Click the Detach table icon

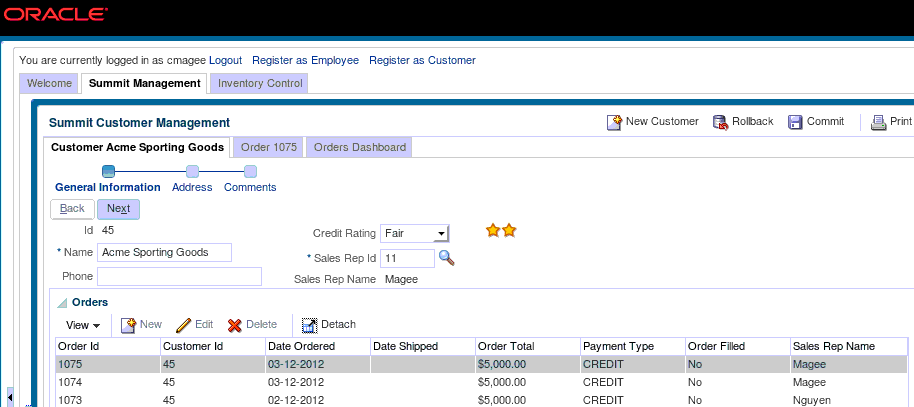pos(310,325)
